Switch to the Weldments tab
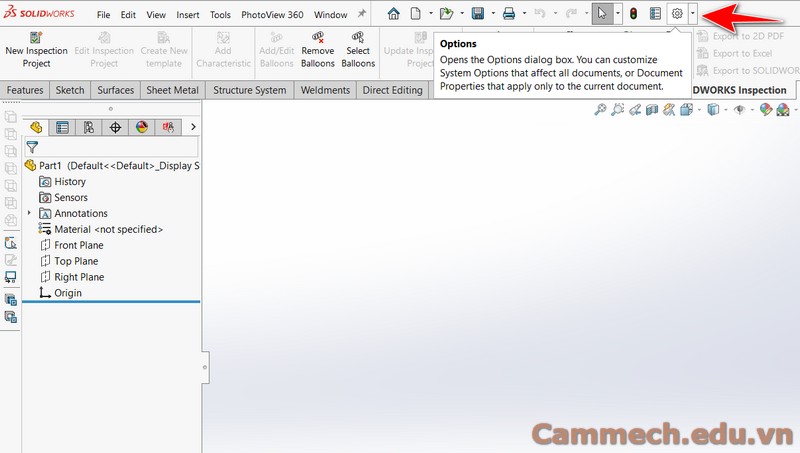 [326, 90]
